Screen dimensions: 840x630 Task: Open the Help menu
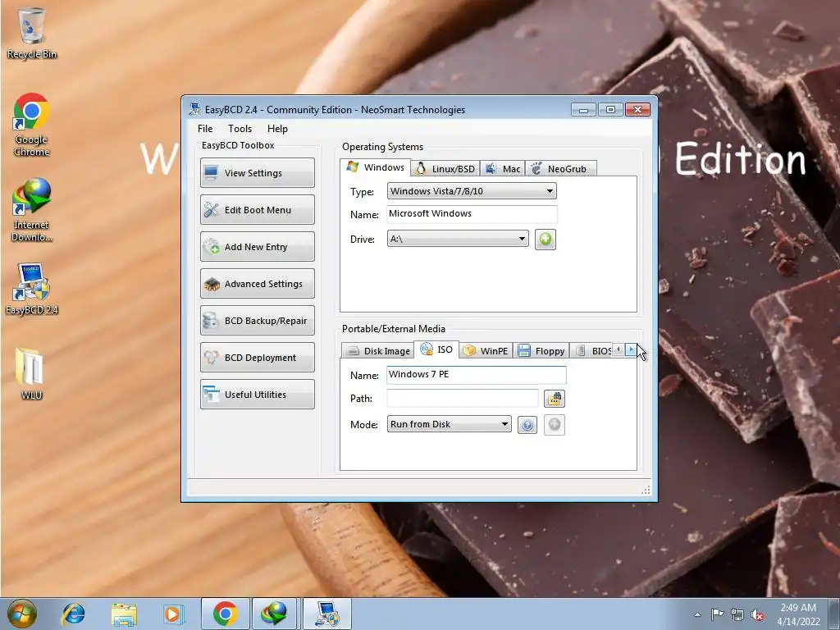tap(277, 129)
